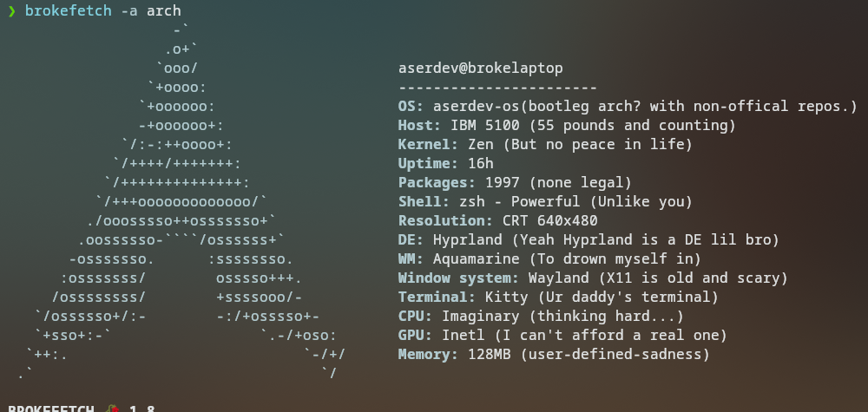Click the Window system Wayland line
Screen dimensions: 868x412
coord(593,278)
